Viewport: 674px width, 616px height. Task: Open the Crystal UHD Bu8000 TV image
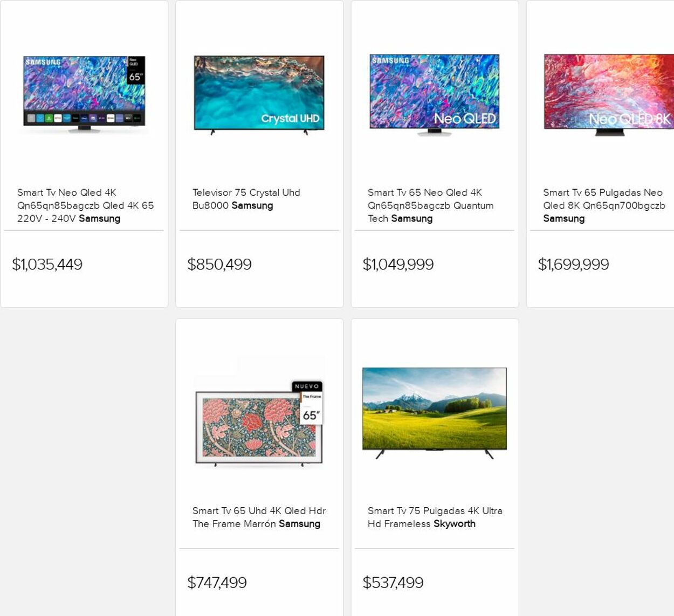(259, 94)
